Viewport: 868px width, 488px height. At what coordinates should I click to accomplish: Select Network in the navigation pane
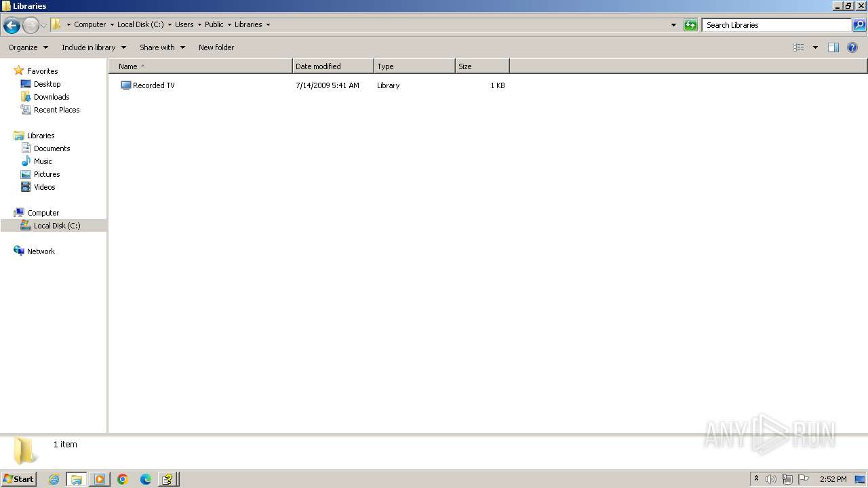[41, 251]
